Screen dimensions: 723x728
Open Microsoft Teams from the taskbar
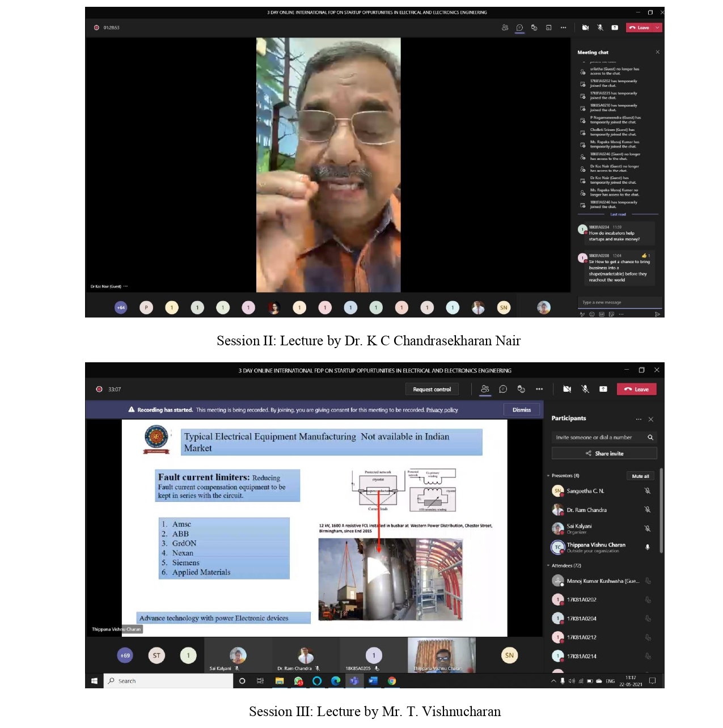point(354,681)
